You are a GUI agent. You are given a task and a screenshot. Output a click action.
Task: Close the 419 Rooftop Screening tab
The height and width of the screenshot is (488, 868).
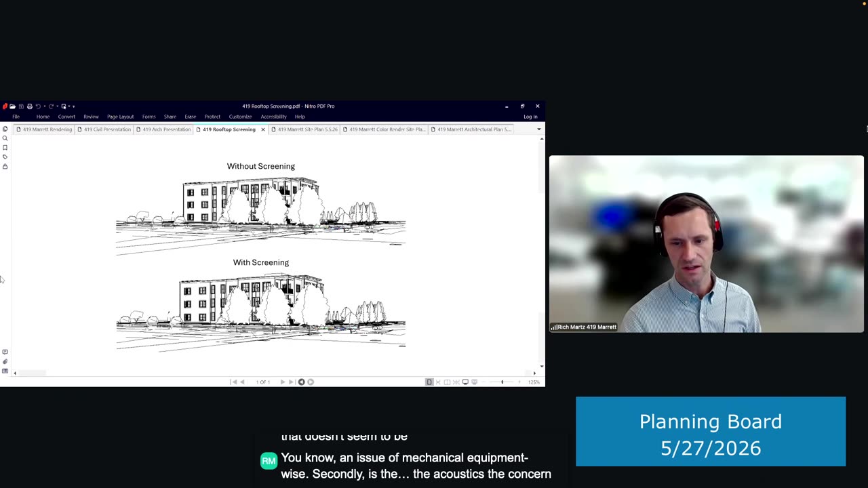pyautogui.click(x=263, y=129)
